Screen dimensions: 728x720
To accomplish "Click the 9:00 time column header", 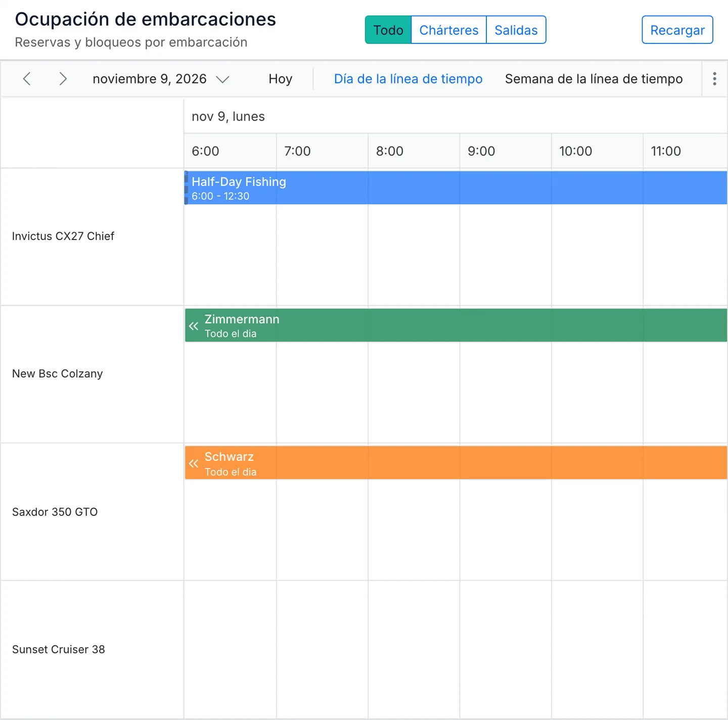I will point(506,151).
